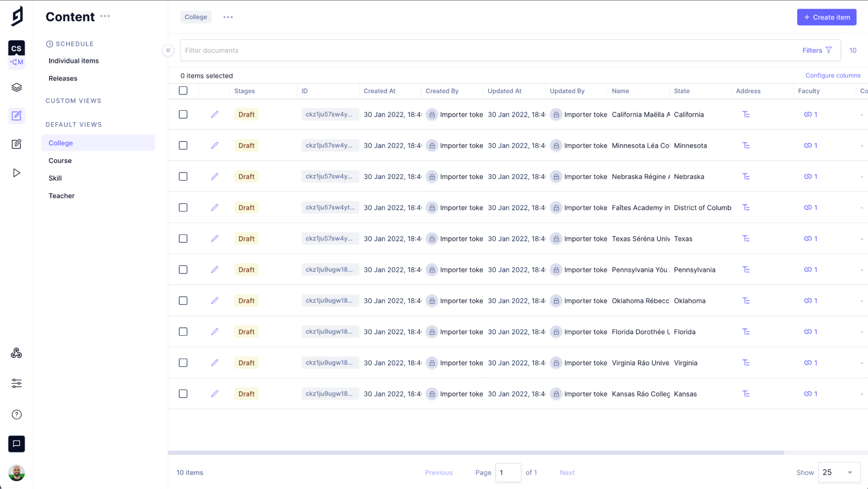The image size is (868, 489).
Task: Select the Teacher default view
Action: (x=61, y=195)
